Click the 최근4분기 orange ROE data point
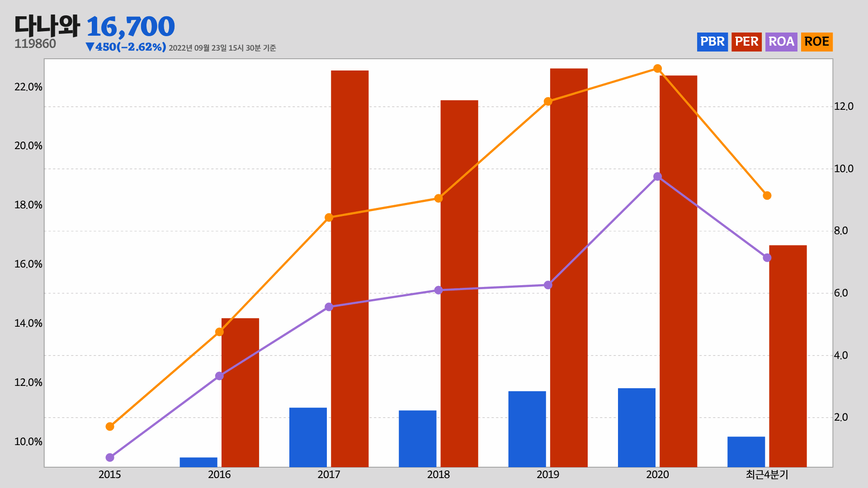The width and height of the screenshot is (868, 488). point(767,196)
